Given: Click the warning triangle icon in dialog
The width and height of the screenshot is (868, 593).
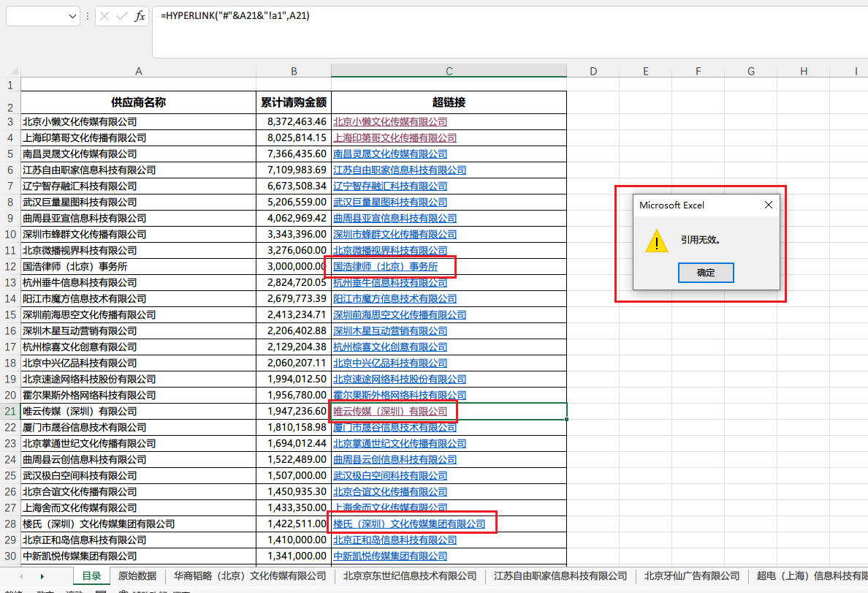Looking at the screenshot, I should 657,241.
